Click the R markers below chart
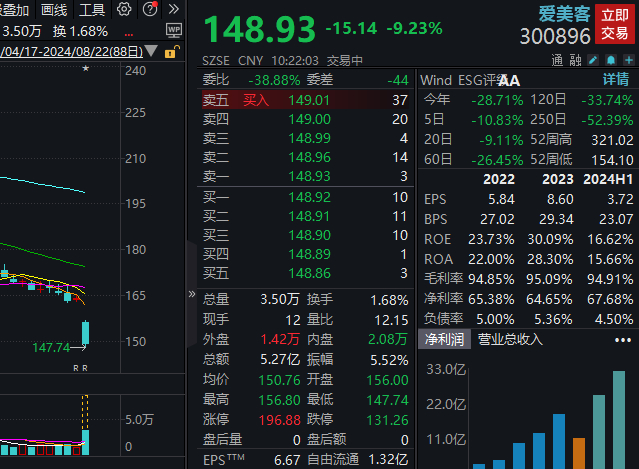Viewport: 639px width, 469px height. point(80,368)
